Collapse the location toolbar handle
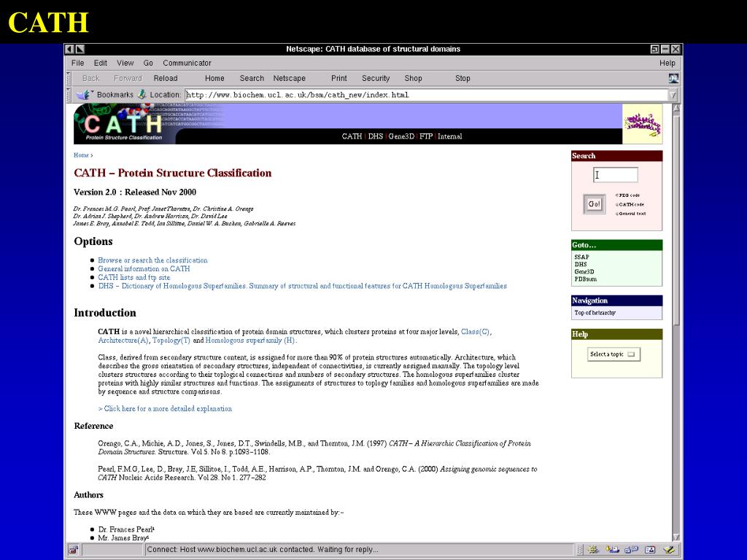 [x=69, y=95]
